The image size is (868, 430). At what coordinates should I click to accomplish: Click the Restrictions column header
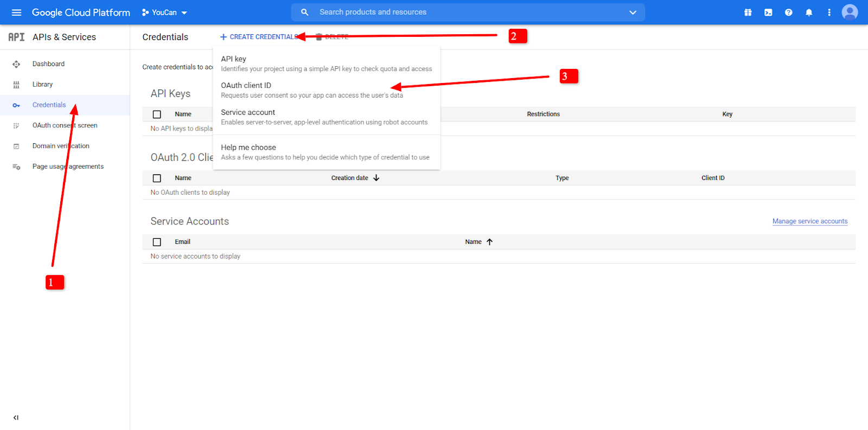543,114
